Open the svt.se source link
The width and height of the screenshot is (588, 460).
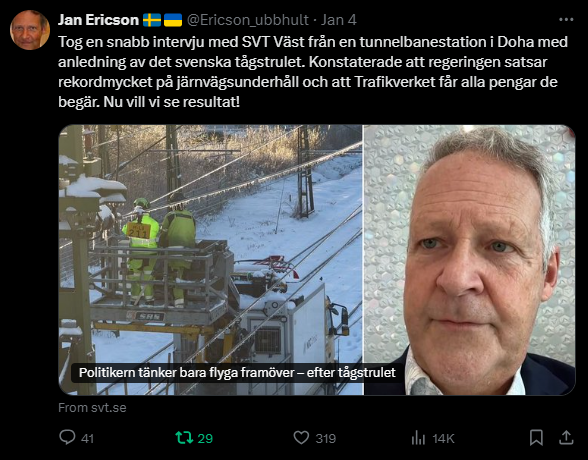click(92, 408)
